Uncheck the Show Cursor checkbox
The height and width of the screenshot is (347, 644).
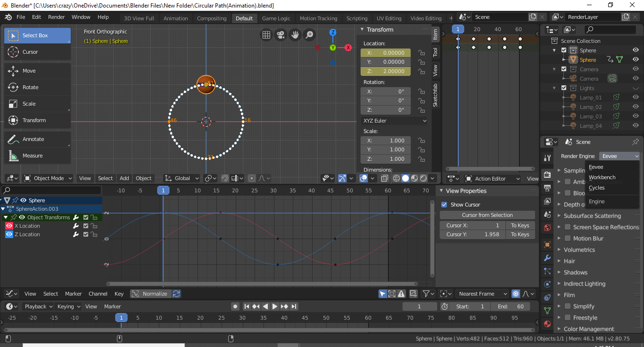point(444,205)
